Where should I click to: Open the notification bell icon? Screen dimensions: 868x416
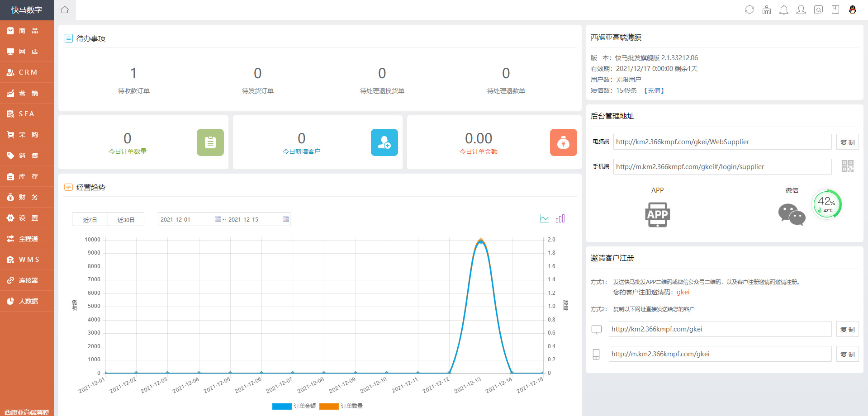coord(783,9)
